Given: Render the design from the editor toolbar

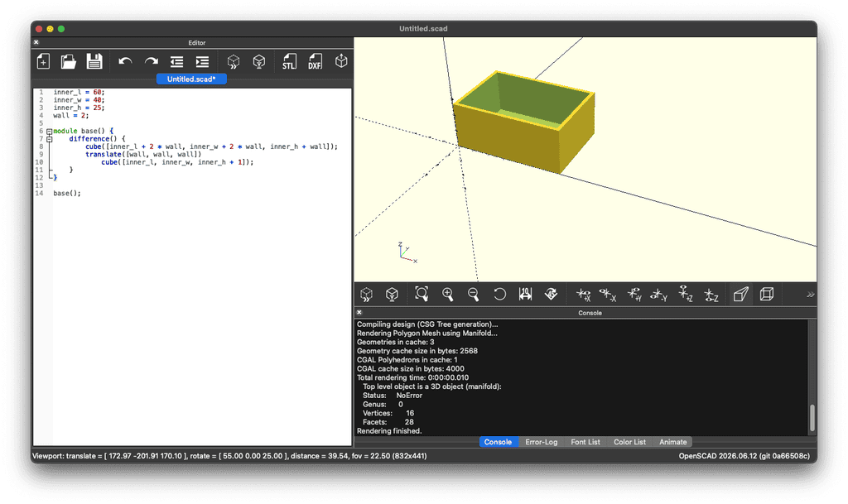Looking at the screenshot, I should point(259,61).
